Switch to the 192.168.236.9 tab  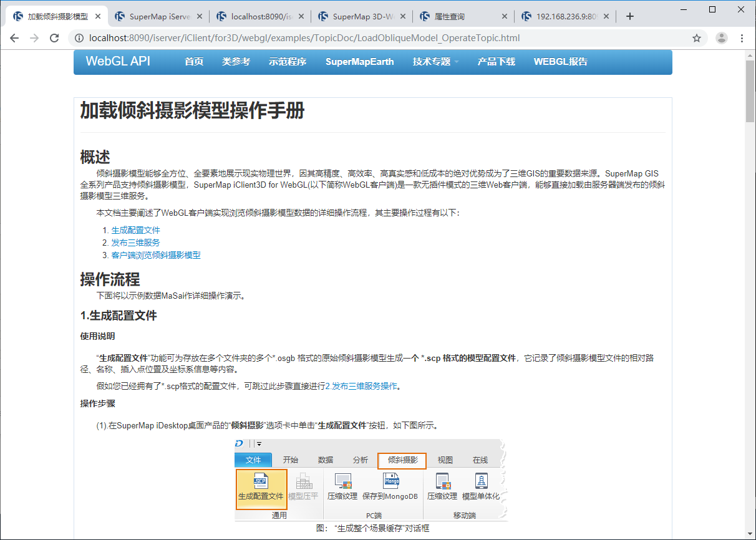(x=565, y=17)
